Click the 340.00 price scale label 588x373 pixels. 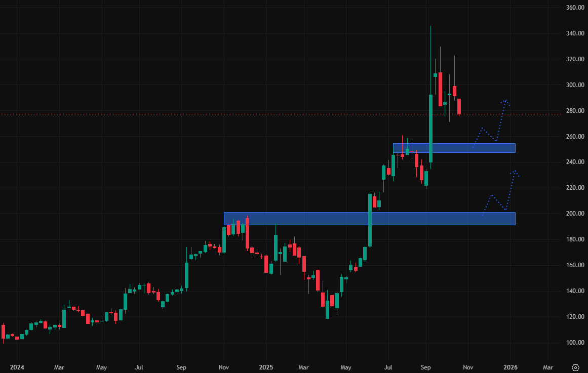coord(575,33)
